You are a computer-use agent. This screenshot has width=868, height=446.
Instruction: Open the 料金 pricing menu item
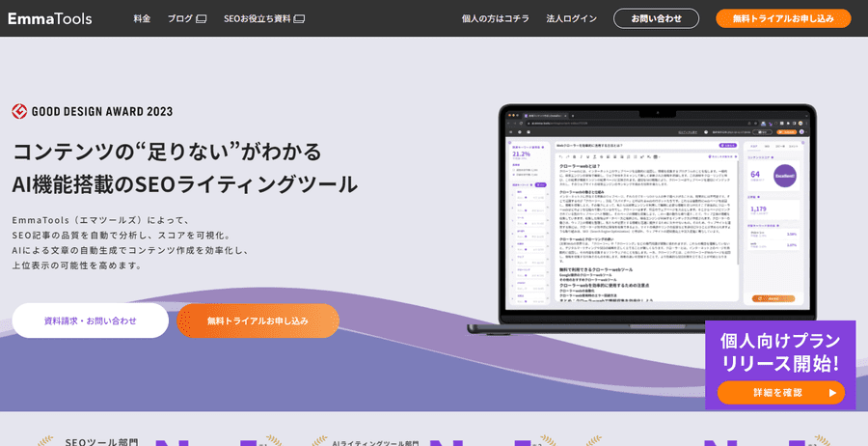pyautogui.click(x=142, y=18)
